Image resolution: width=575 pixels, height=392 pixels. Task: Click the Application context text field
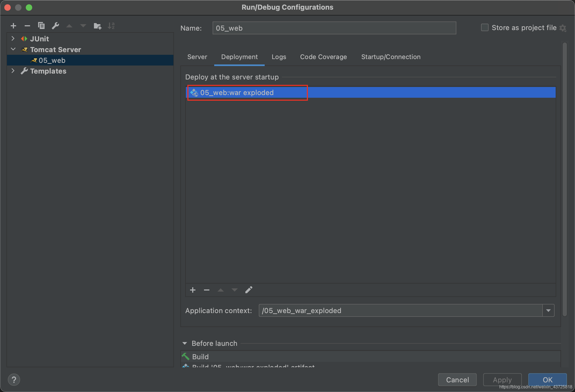pyautogui.click(x=401, y=311)
